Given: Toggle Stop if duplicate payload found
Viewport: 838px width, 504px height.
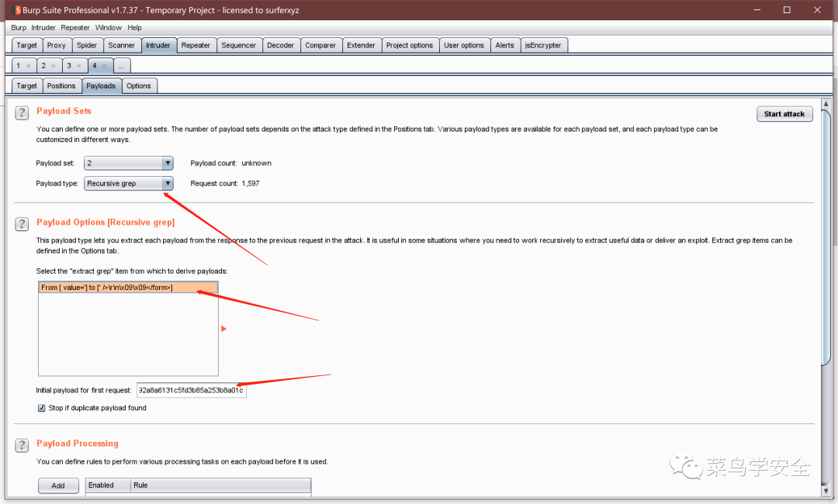Looking at the screenshot, I should pos(42,408).
